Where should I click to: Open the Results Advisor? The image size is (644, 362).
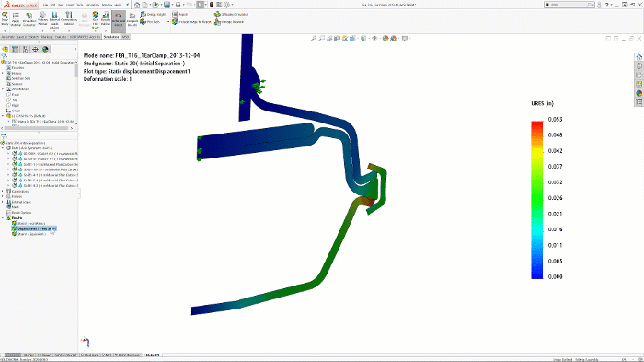(x=106, y=18)
